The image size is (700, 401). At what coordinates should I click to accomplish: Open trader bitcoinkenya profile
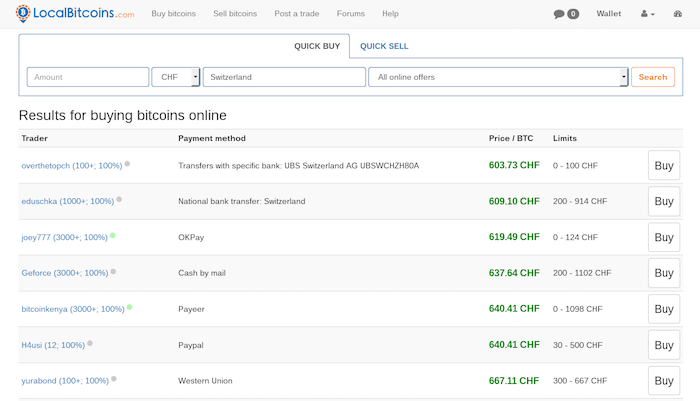pos(73,309)
